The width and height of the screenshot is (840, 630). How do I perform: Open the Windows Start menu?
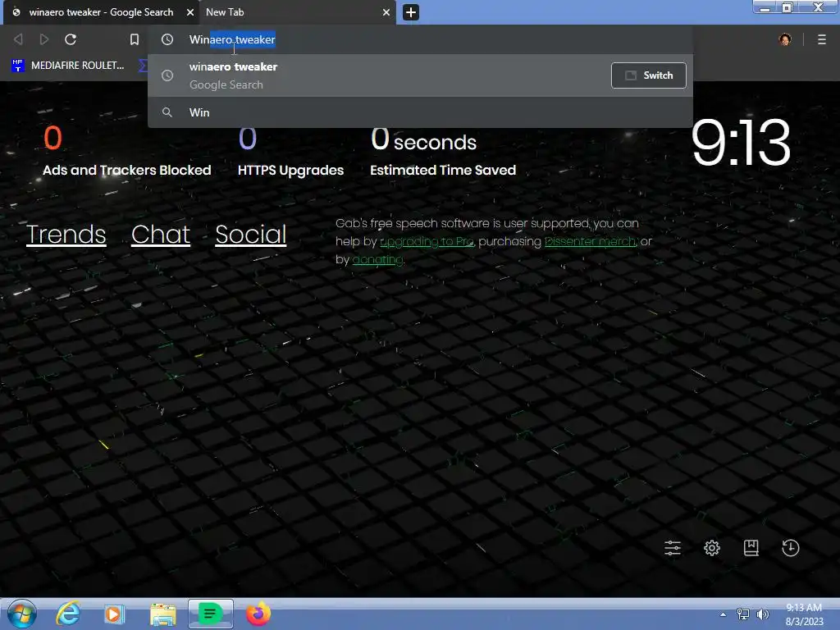[x=22, y=614]
